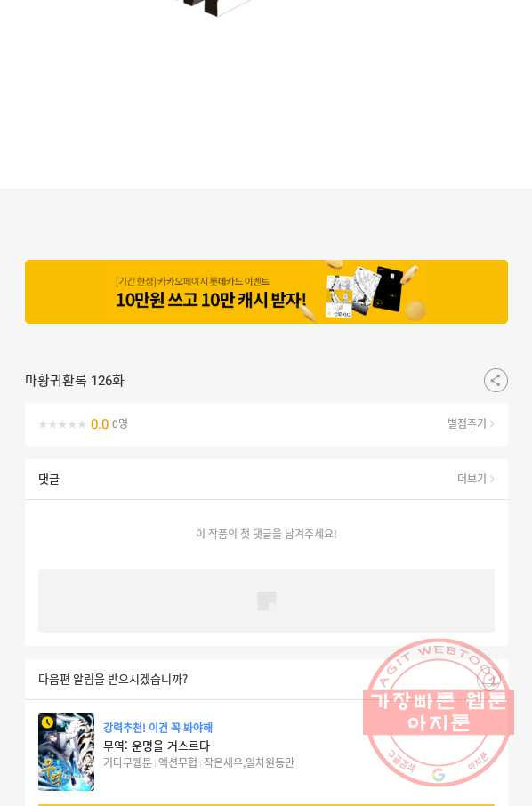This screenshot has height=806, width=532.
Task: Click the 마황귀환록 126화 episode title
Action: click(x=75, y=381)
